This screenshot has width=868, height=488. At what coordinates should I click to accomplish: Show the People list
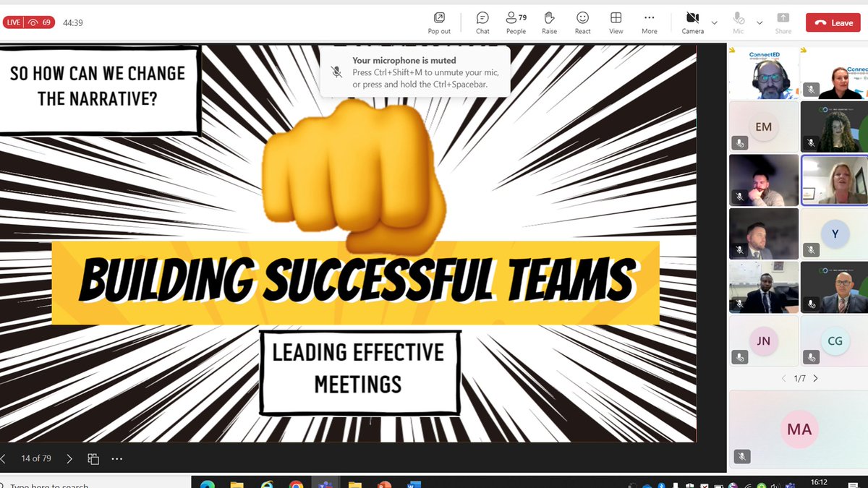pyautogui.click(x=516, y=22)
